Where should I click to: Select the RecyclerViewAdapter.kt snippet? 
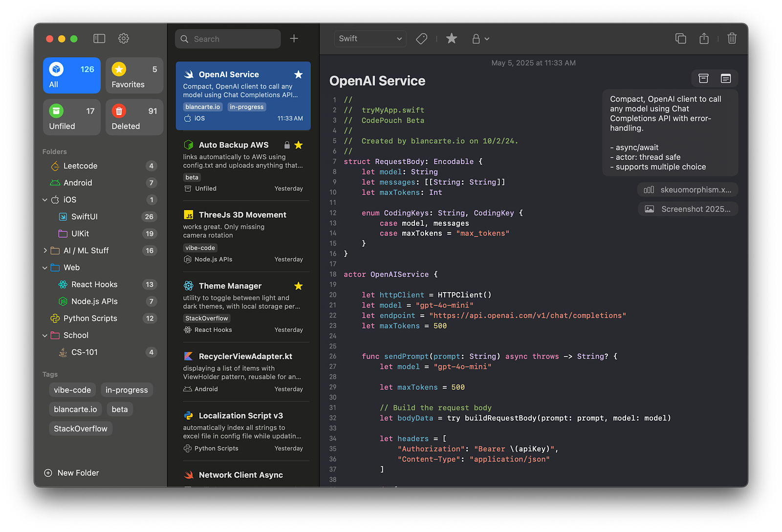243,372
